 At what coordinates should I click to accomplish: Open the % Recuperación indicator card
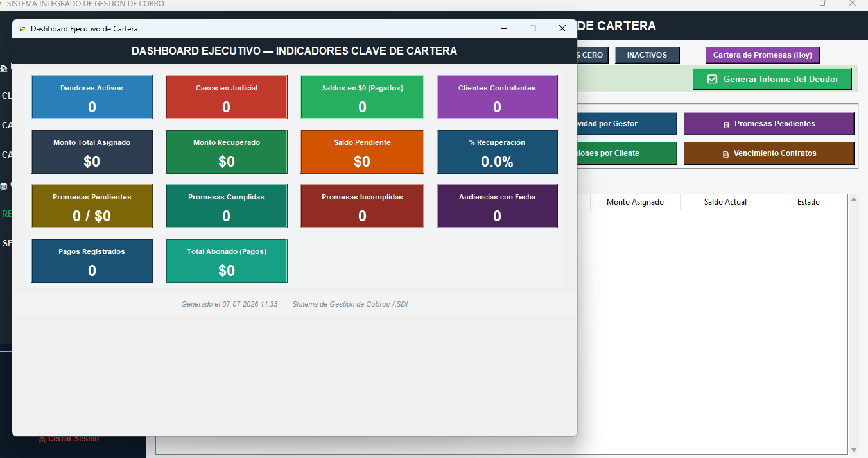click(x=498, y=151)
